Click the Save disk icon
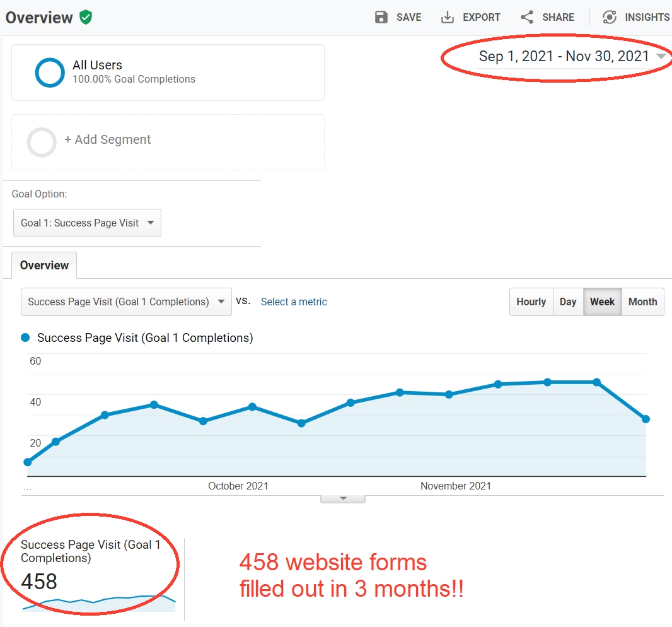The height and width of the screenshot is (627, 672). pos(381,17)
